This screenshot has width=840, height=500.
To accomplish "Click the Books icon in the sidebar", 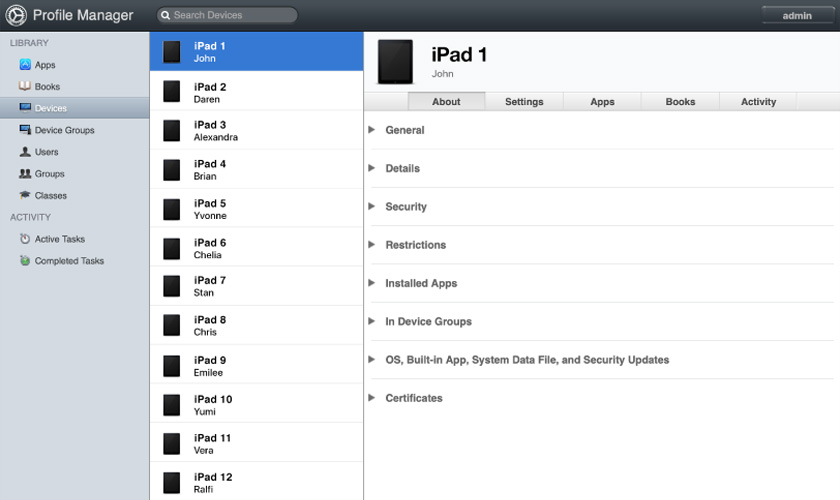I will 25,86.
